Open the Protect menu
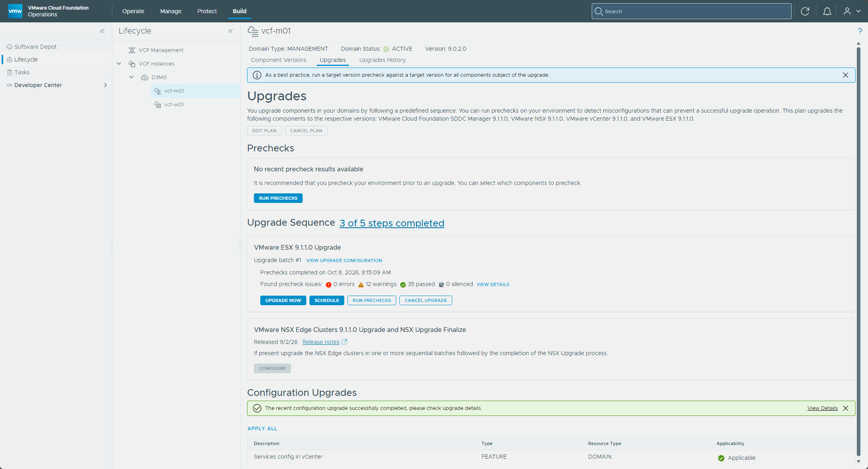 [207, 11]
